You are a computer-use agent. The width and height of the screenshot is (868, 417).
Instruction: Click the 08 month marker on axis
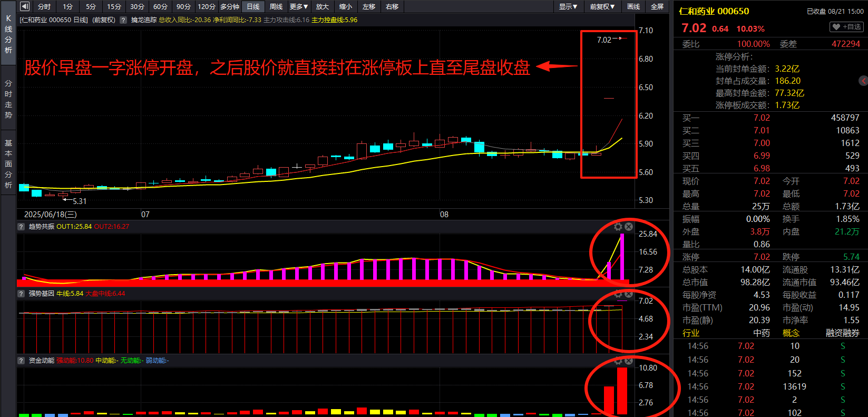(444, 215)
